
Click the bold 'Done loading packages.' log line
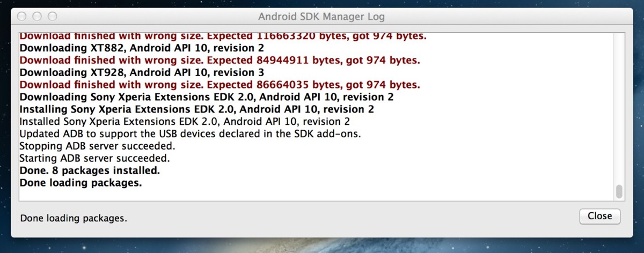point(80,183)
